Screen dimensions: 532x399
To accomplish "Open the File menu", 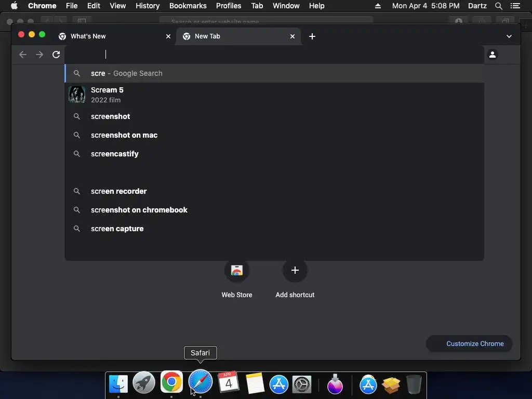I will [x=72, y=6].
